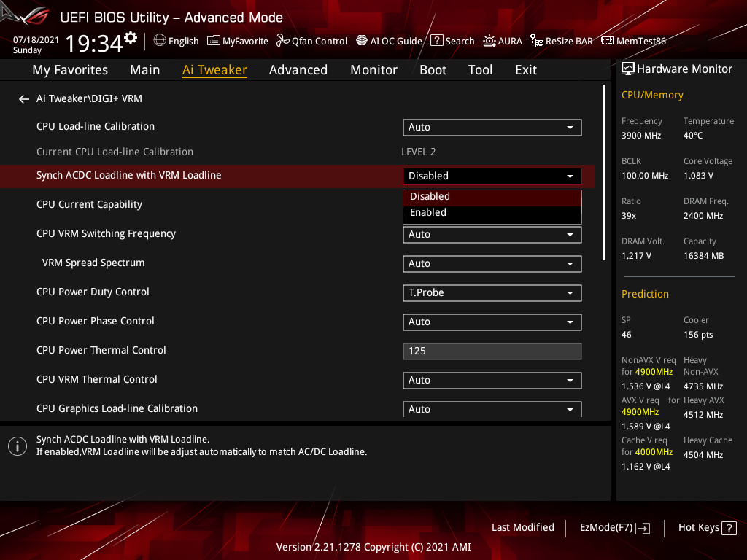Screen dimensions: 747x560
Task: Click the ReSize BAR icon
Action: point(562,41)
